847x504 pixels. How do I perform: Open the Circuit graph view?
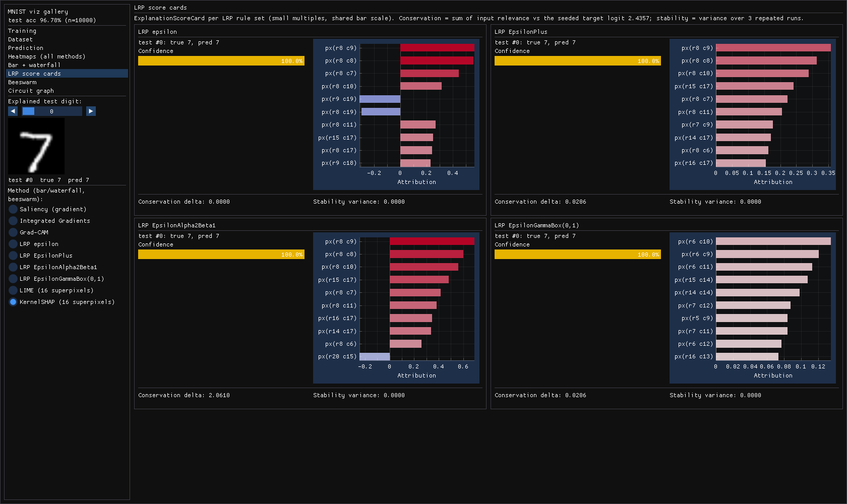[x=67, y=91]
